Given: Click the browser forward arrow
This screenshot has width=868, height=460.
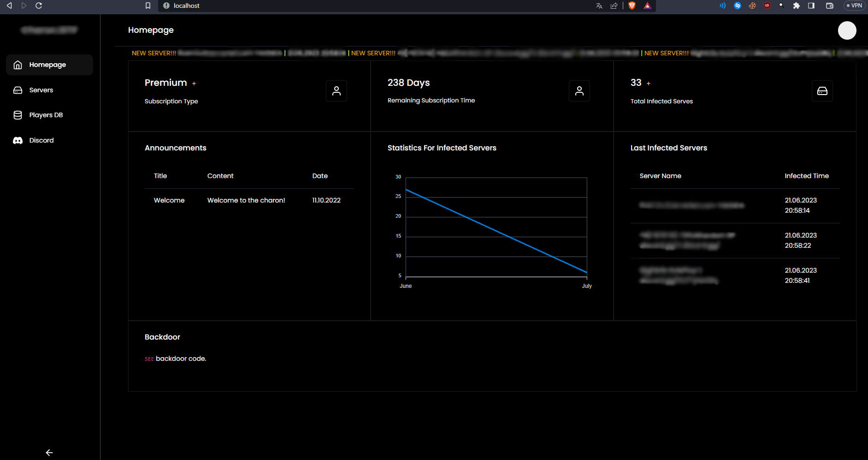Looking at the screenshot, I should (x=24, y=6).
